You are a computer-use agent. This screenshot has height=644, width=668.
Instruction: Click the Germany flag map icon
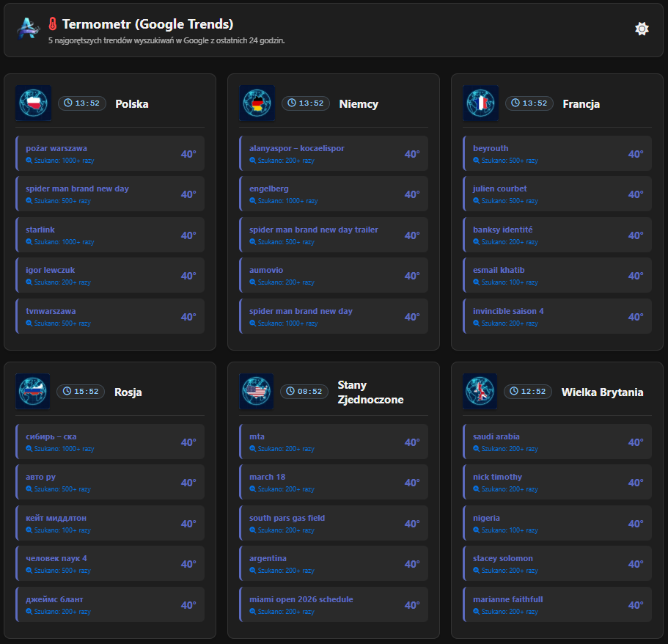coord(257,103)
